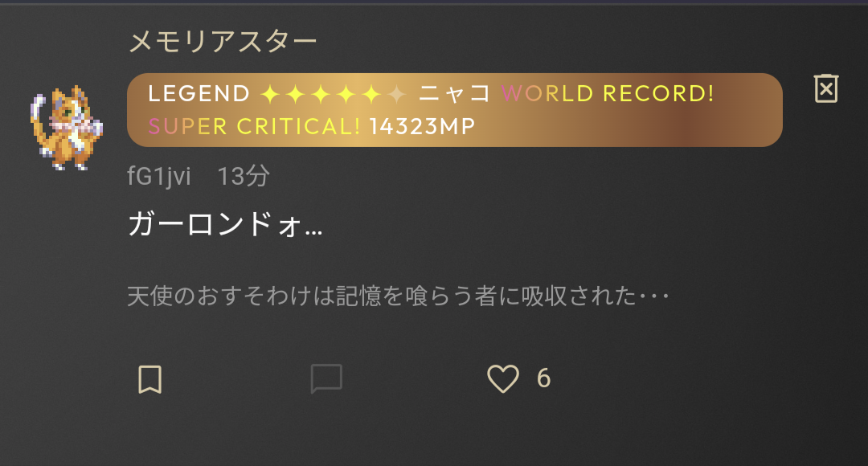Open the pixel cat avatar profile
Viewport: 868px width, 466px height.
point(66,128)
